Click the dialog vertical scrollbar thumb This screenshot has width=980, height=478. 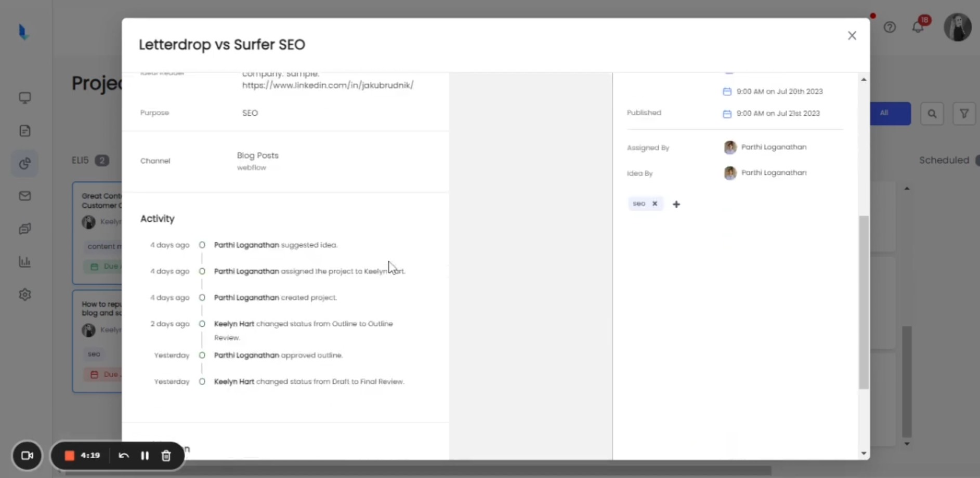pos(864,302)
